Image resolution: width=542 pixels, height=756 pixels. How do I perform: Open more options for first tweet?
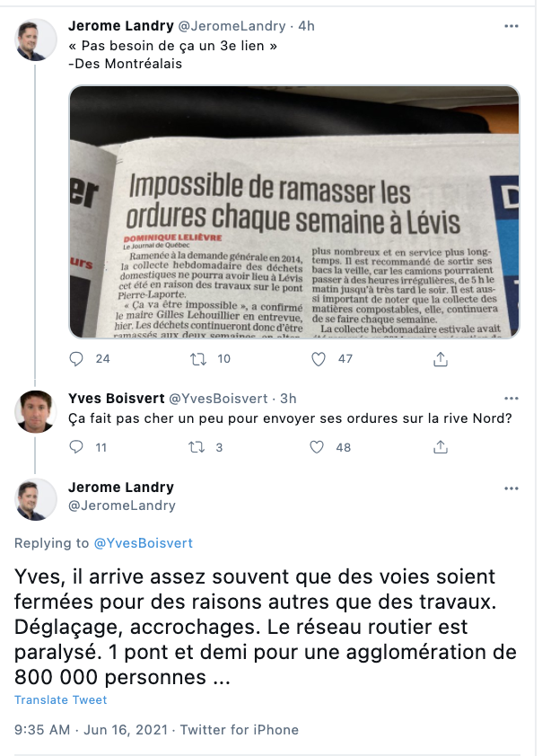(511, 26)
